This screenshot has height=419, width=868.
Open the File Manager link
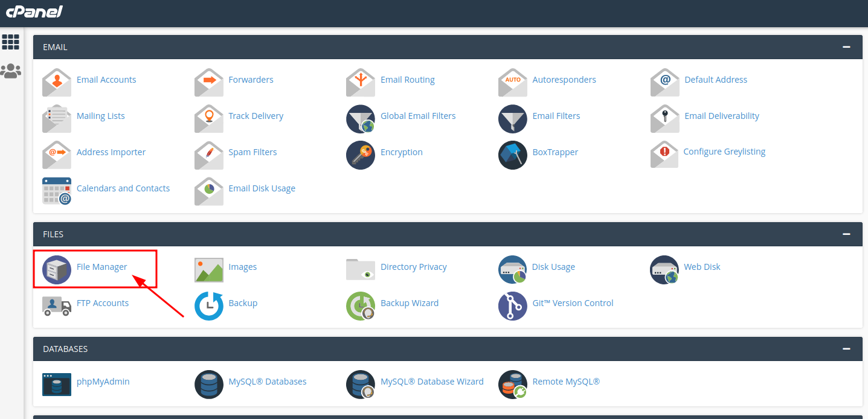102,267
